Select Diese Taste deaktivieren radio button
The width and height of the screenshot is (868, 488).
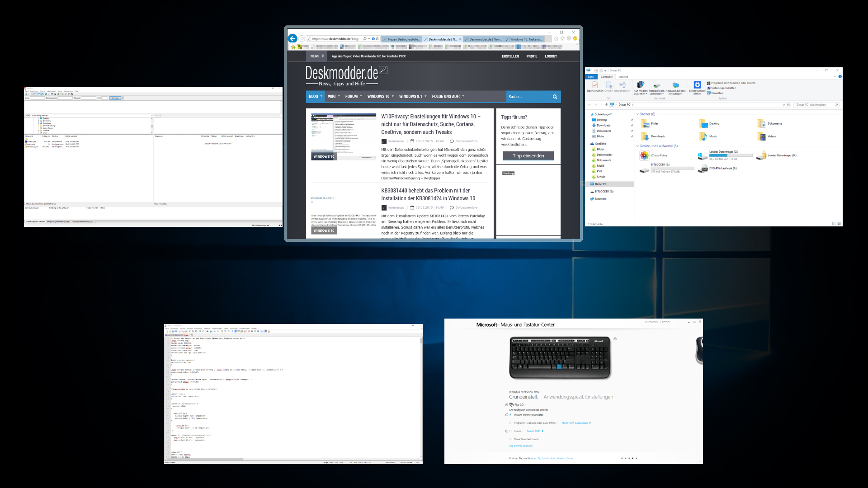coord(510,439)
